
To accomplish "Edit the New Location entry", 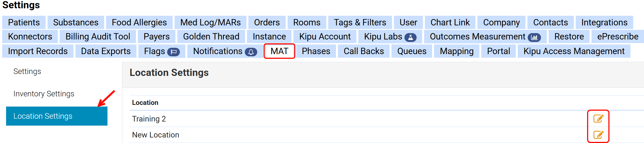I will [x=598, y=135].
